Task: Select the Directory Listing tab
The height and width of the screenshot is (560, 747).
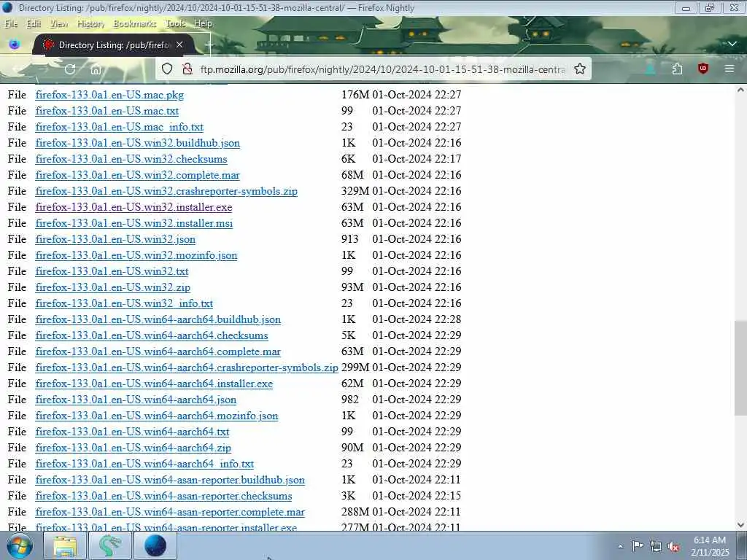Action: coord(115,44)
